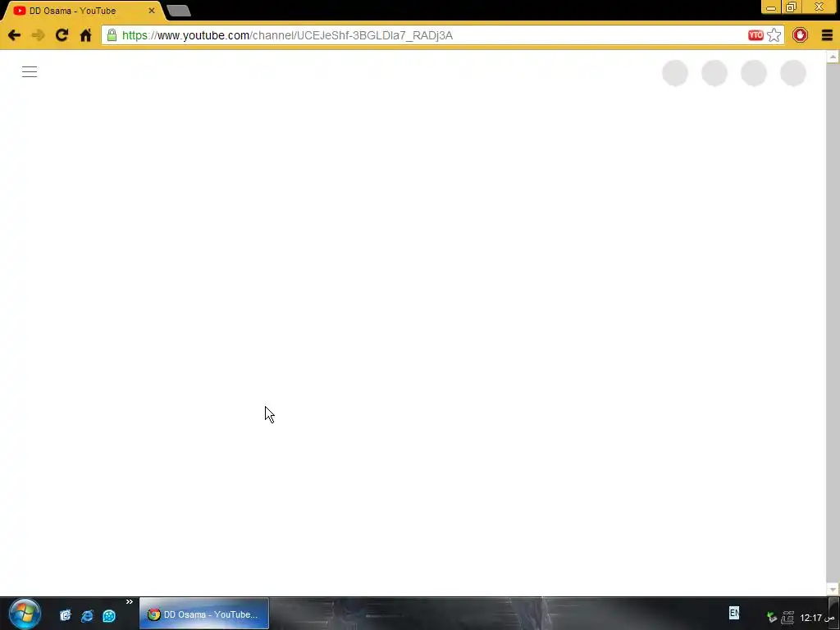
Task: Click the red YTO extension icon
Action: (x=756, y=35)
